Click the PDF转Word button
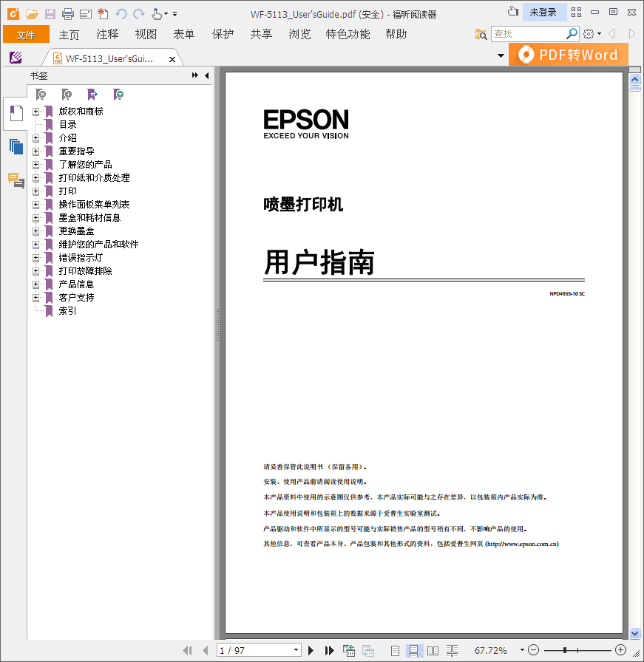The height and width of the screenshot is (662, 644). 569,55
